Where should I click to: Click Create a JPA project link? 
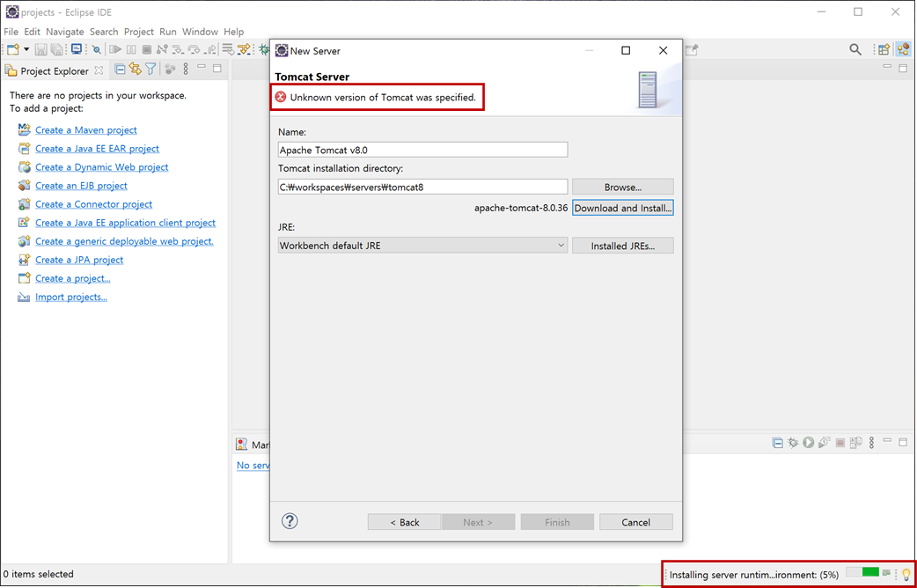click(79, 260)
